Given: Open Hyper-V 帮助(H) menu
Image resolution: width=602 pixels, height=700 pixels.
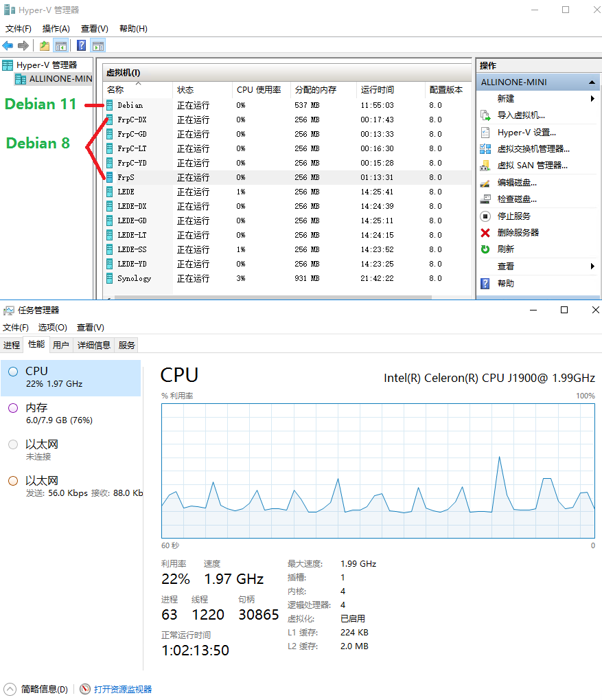Looking at the screenshot, I should click(x=133, y=29).
